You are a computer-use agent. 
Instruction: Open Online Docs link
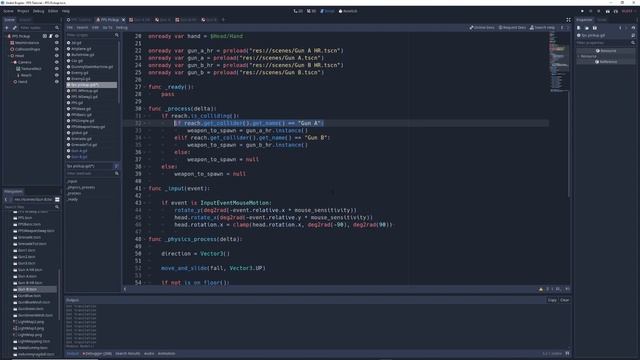coord(482,28)
